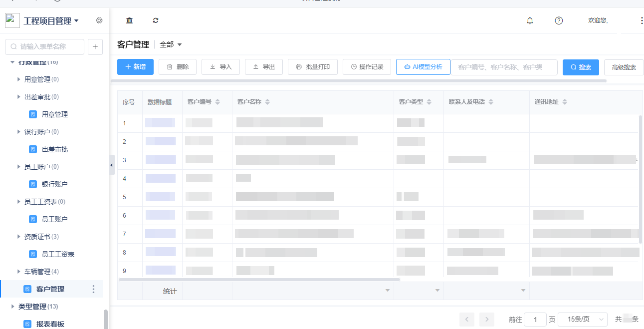Image resolution: width=644 pixels, height=329 pixels.
Task: Click the form icon before 出差审批 leaf
Action: (x=33, y=149)
